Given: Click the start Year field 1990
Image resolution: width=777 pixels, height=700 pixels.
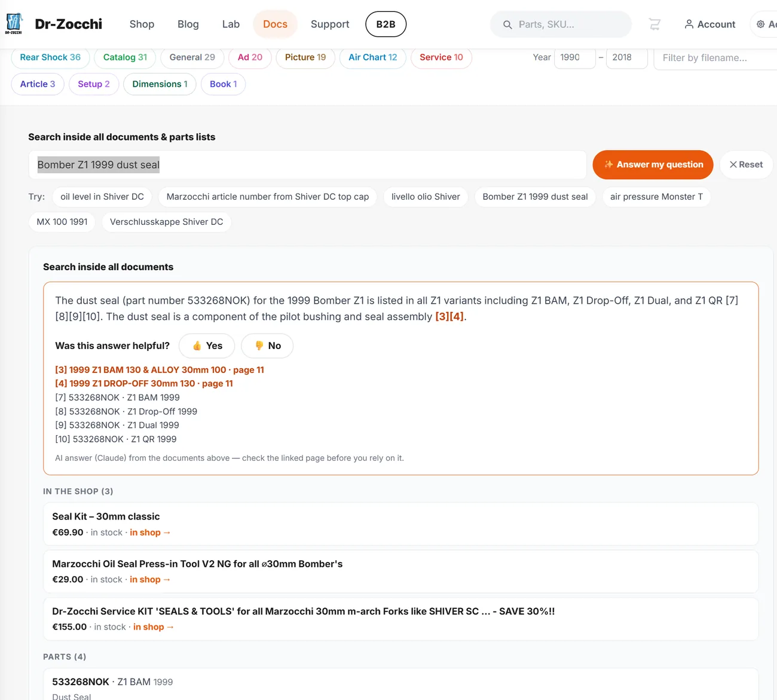Looking at the screenshot, I should (x=575, y=57).
